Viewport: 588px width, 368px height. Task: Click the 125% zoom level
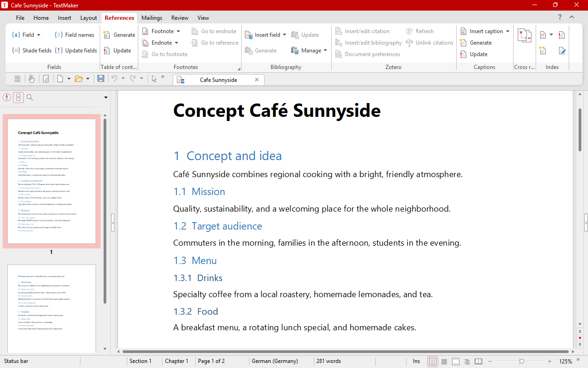pyautogui.click(x=565, y=361)
